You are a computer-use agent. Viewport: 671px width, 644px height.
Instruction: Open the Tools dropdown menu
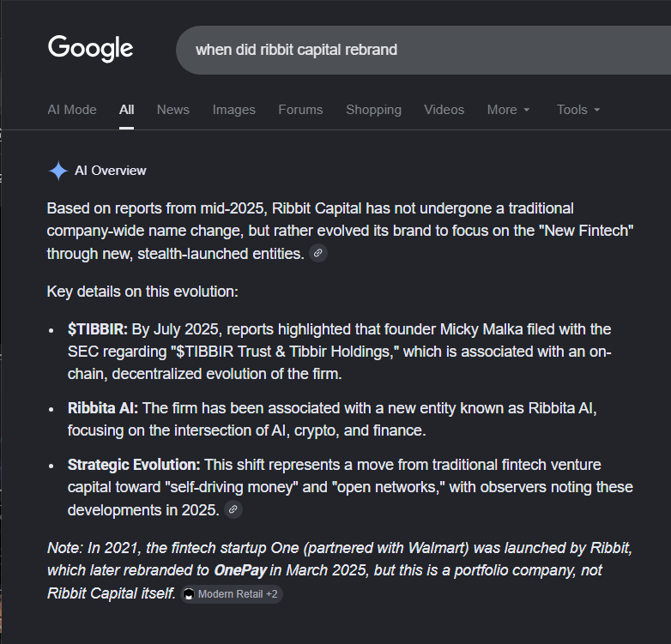578,110
